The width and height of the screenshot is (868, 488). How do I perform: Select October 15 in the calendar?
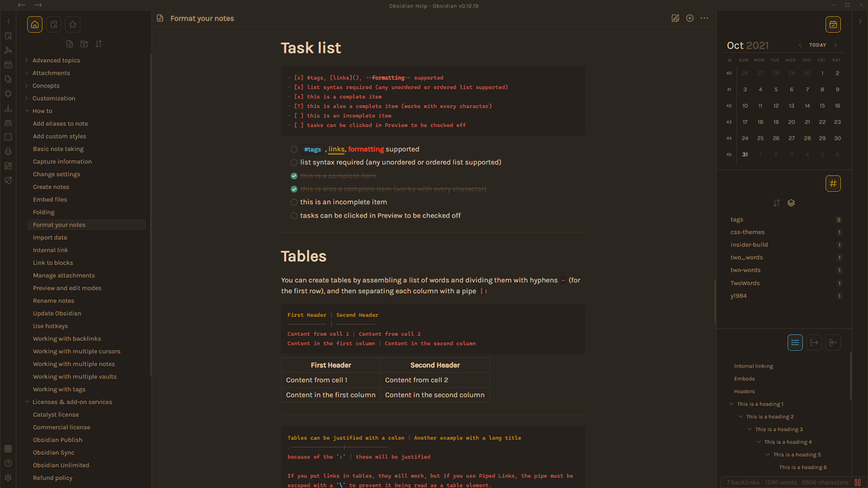tap(822, 106)
